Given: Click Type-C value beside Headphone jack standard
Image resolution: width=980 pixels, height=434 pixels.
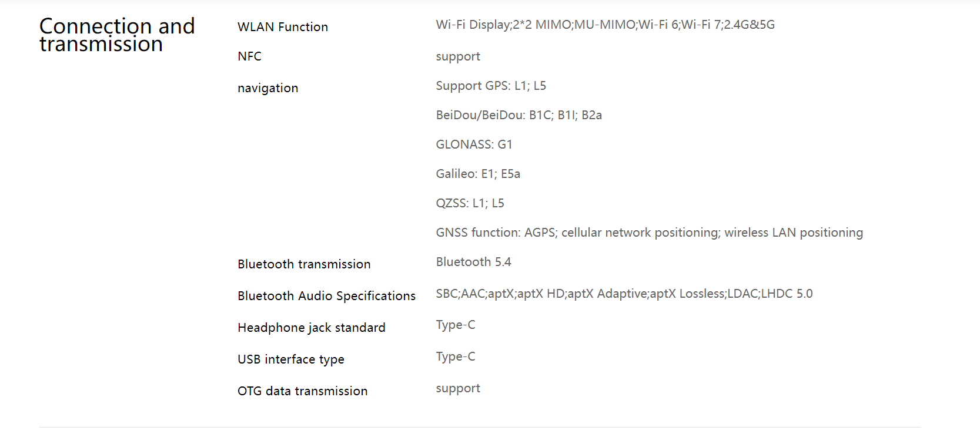Looking at the screenshot, I should click(x=456, y=325).
